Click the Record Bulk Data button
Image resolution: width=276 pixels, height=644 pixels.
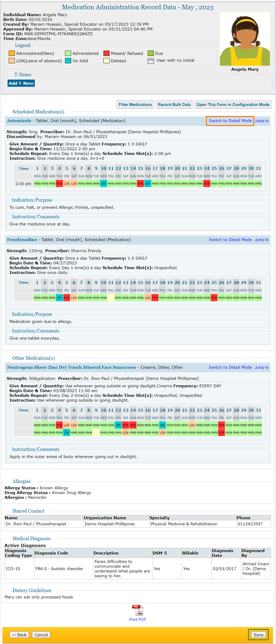(x=174, y=105)
